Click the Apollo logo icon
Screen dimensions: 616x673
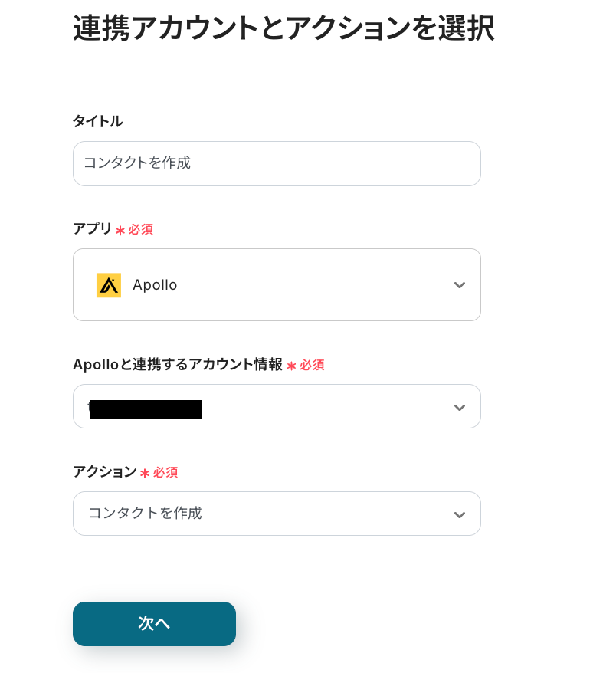(x=109, y=285)
